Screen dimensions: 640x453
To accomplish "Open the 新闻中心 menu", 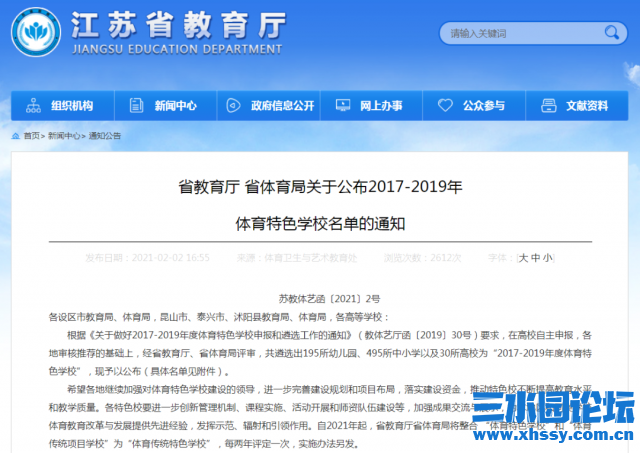I will pyautogui.click(x=166, y=106).
